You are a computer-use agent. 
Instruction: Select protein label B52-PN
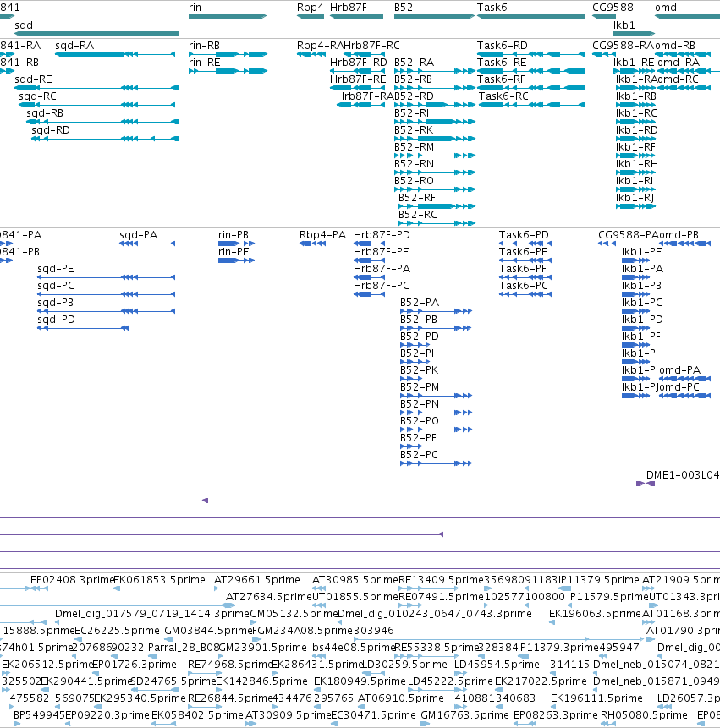click(420, 404)
